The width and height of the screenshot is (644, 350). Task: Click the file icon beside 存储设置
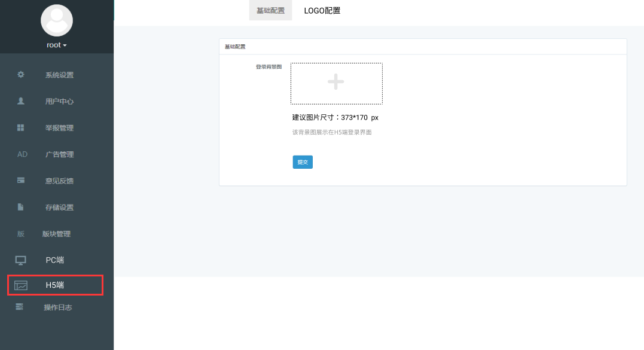coord(20,207)
